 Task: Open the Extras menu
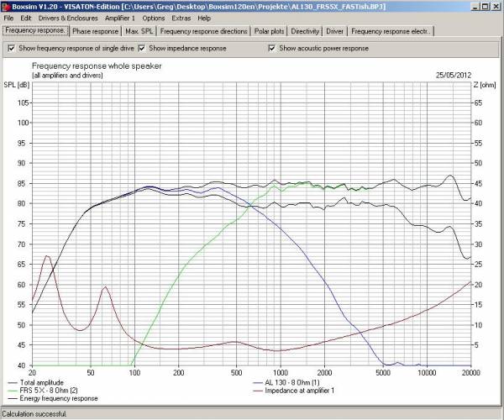point(181,18)
